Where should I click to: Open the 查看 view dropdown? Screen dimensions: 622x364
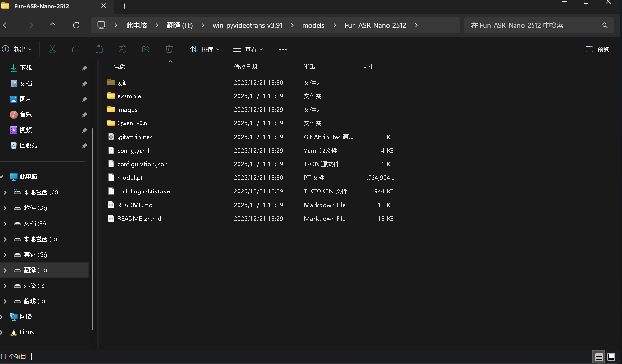coord(248,49)
